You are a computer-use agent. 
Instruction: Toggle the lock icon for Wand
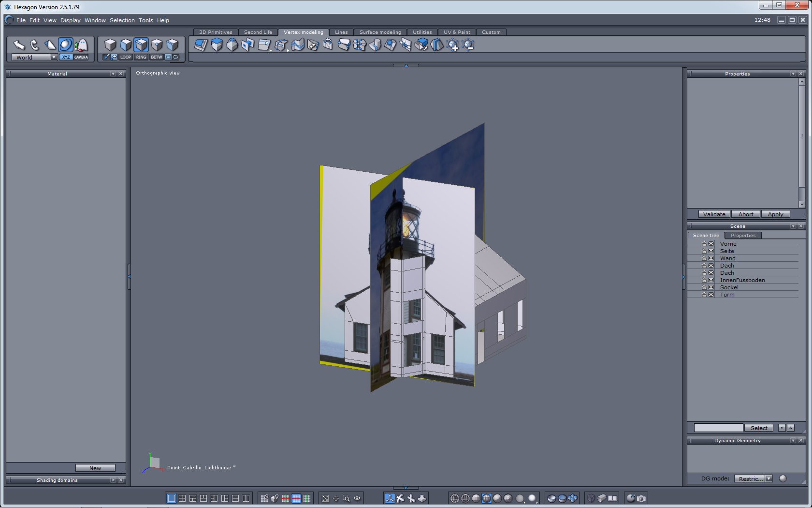[x=704, y=258]
